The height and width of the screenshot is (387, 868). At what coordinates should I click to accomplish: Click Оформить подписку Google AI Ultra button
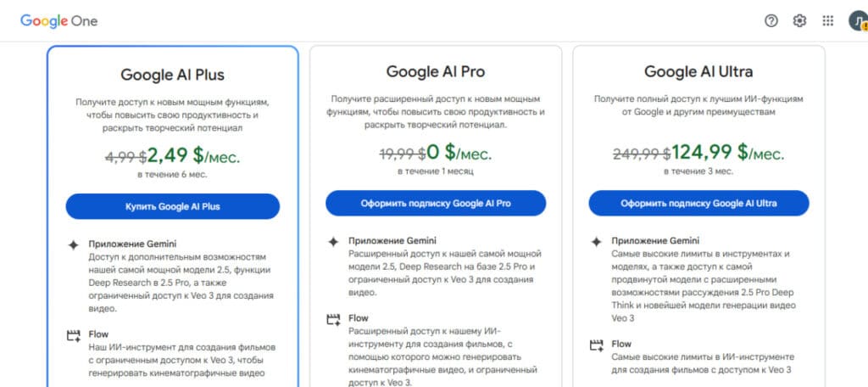pos(698,203)
